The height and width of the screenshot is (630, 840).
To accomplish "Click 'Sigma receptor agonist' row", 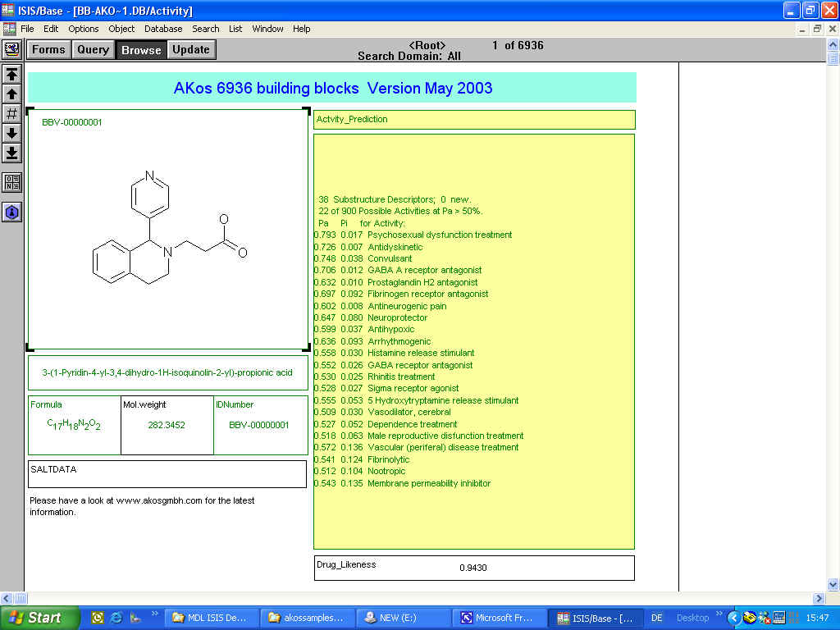I will (386, 388).
